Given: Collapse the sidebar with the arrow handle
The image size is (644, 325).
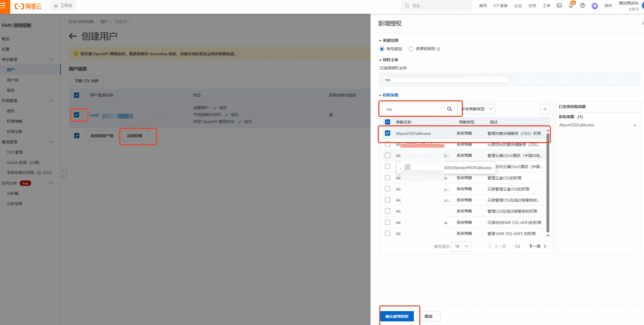Looking at the screenshot, I should pos(64,171).
